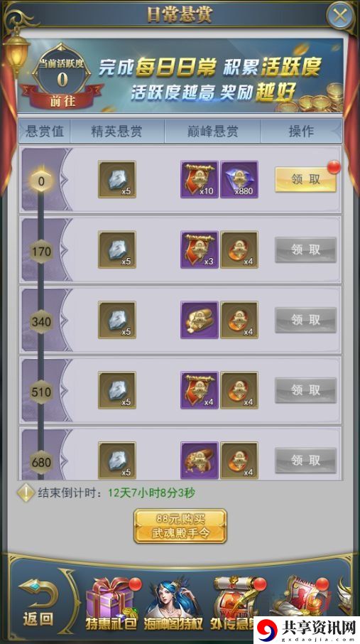Click the 前往 ribbon under activity badge
The height and width of the screenshot is (644, 360).
coord(62,101)
